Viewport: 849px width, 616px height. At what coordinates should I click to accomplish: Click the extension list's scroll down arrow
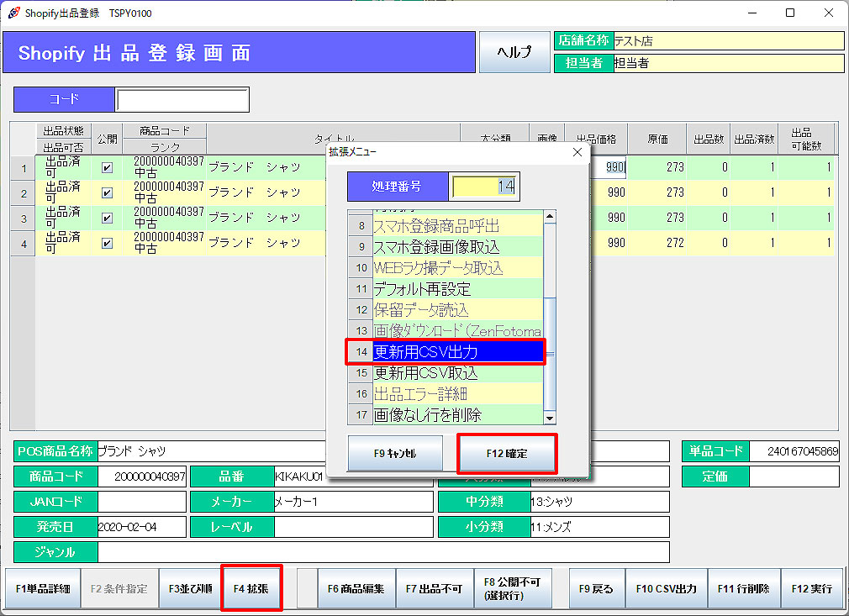click(550, 418)
